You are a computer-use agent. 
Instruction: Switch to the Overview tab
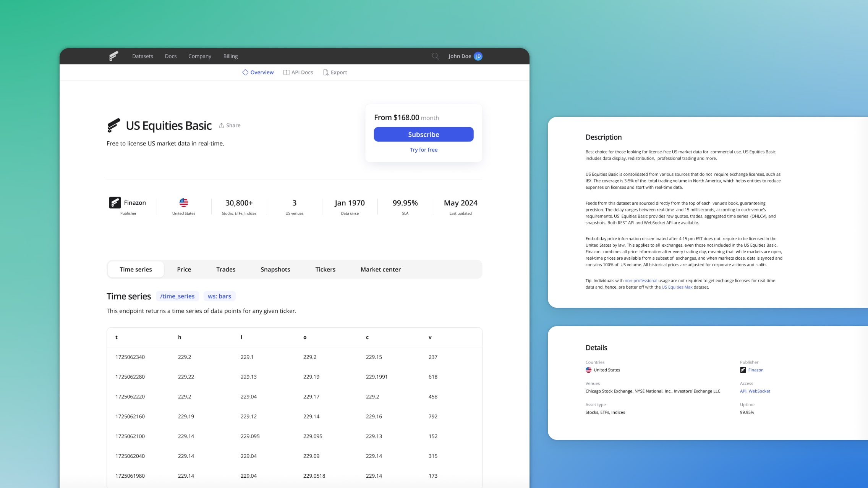[258, 72]
